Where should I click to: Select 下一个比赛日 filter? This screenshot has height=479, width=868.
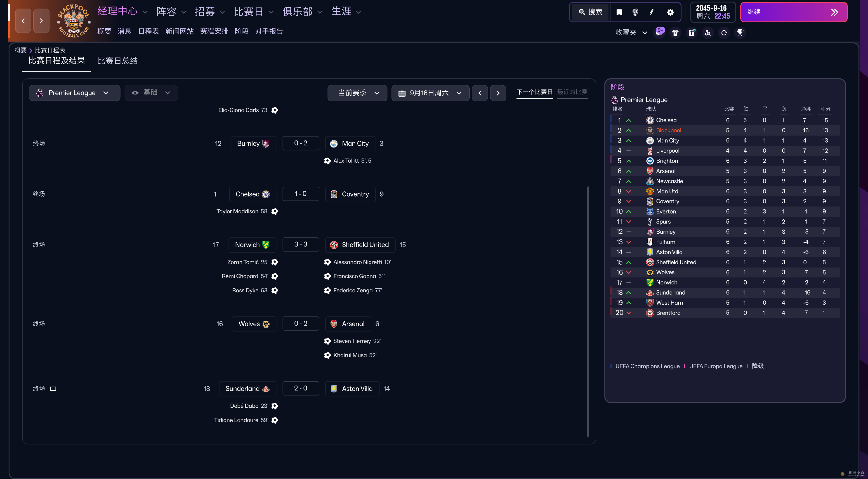534,92
